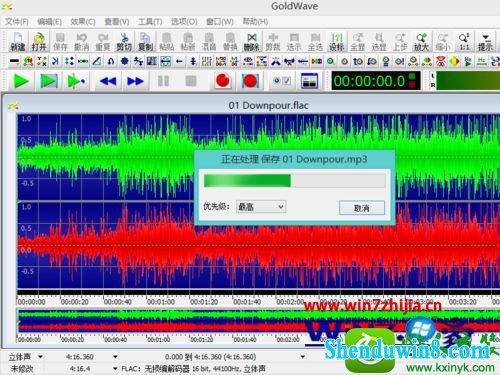Click the 删除 (Delete) toolbar icon
Viewport: 500px width, 375px height.
click(252, 42)
